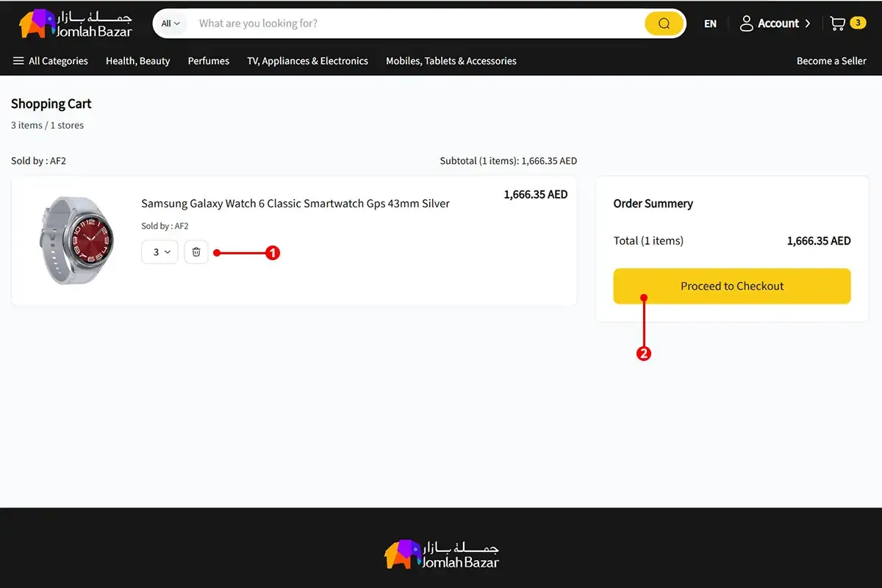Click the trash icon to remove item

pyautogui.click(x=196, y=252)
